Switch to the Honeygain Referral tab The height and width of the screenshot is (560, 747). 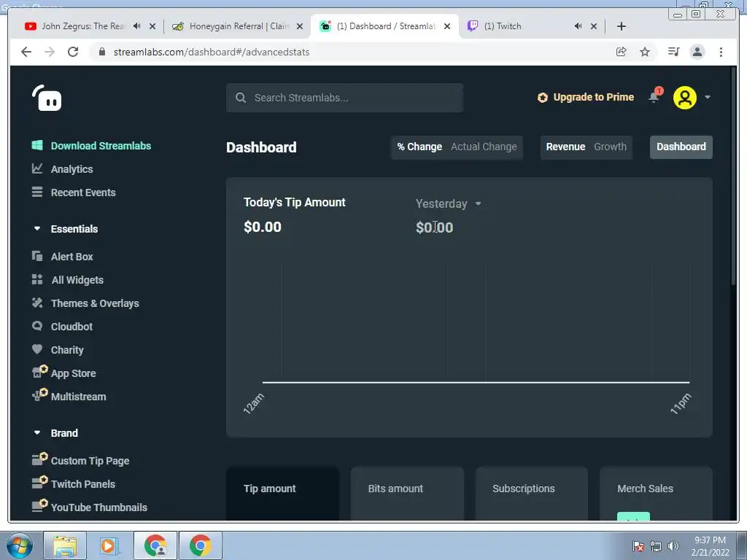click(239, 26)
